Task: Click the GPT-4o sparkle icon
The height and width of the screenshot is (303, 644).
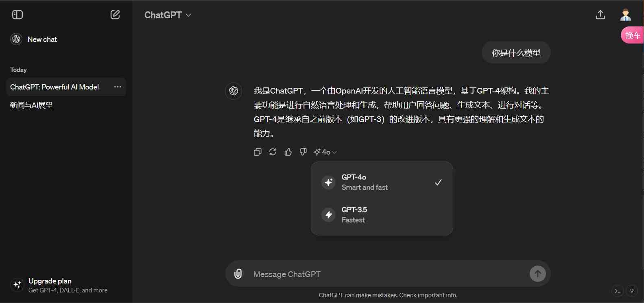Action: [x=329, y=182]
